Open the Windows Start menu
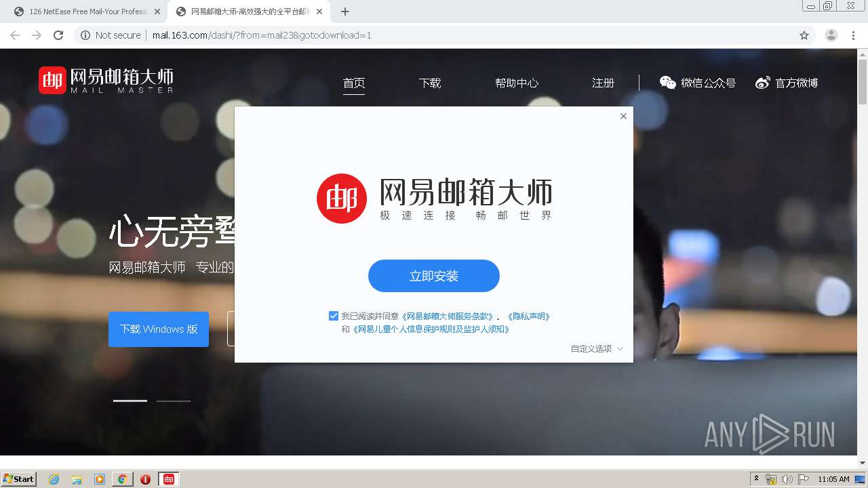Image resolution: width=868 pixels, height=488 pixels. (19, 479)
